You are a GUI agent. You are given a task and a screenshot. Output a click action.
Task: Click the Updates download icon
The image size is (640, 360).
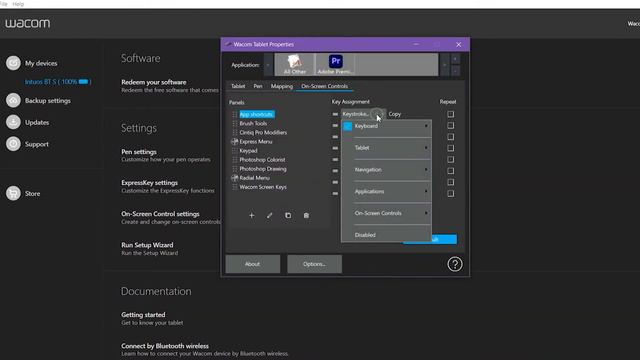[x=13, y=122]
